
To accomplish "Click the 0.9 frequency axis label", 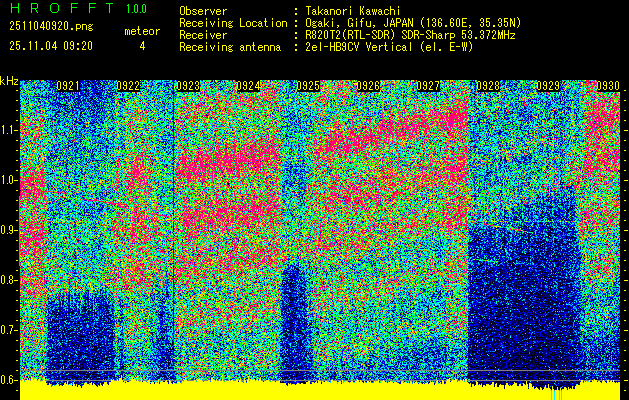I will point(8,230).
